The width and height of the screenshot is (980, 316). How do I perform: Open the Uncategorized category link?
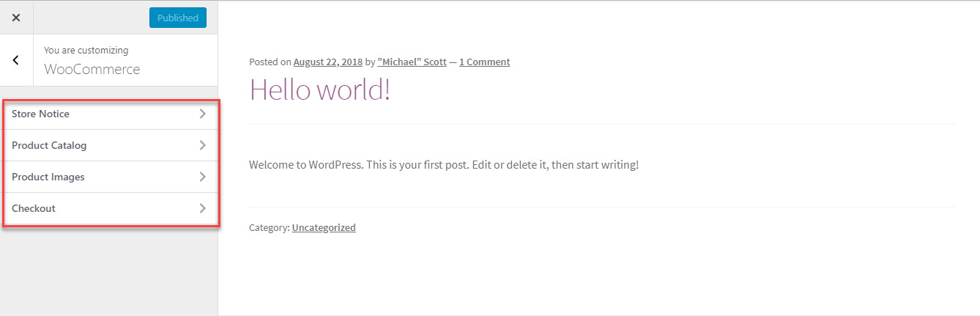324,228
